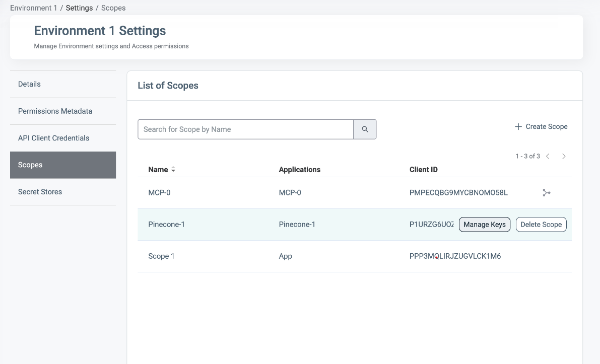Viewport: 600px width, 364px height.
Task: Delete the Pinecone-1 scope
Action: coord(541,225)
